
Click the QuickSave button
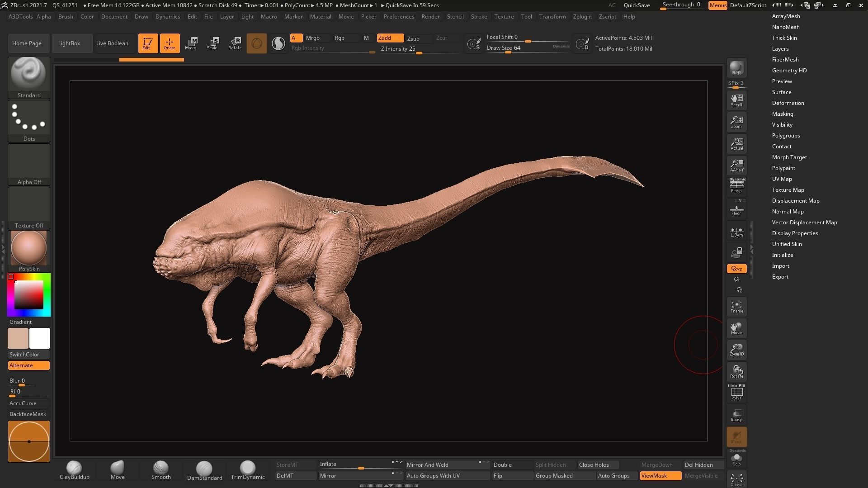coord(637,5)
